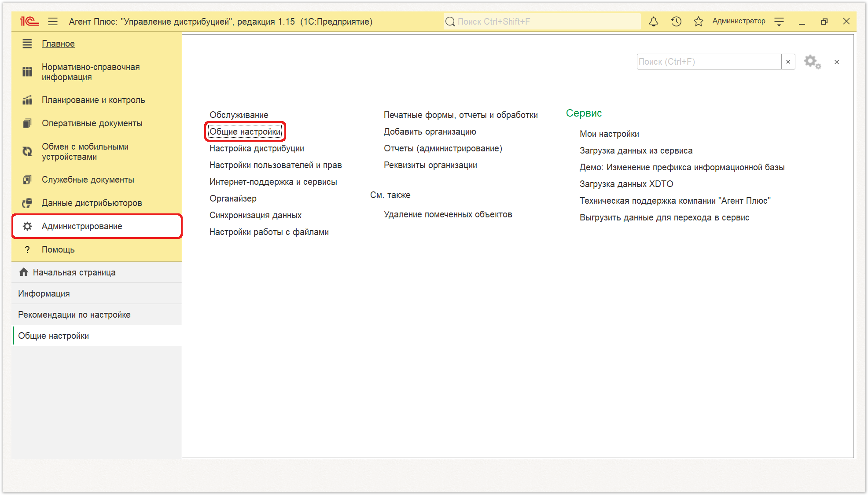Open Выгрузить данные для перехода в сервис
Viewport: 868px width, 495px height.
pos(664,217)
